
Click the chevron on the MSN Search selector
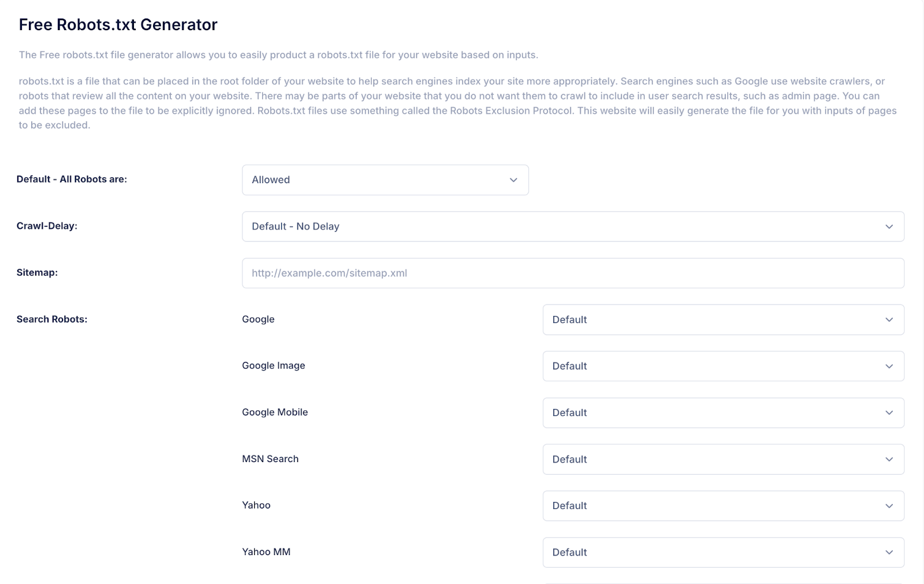point(889,459)
